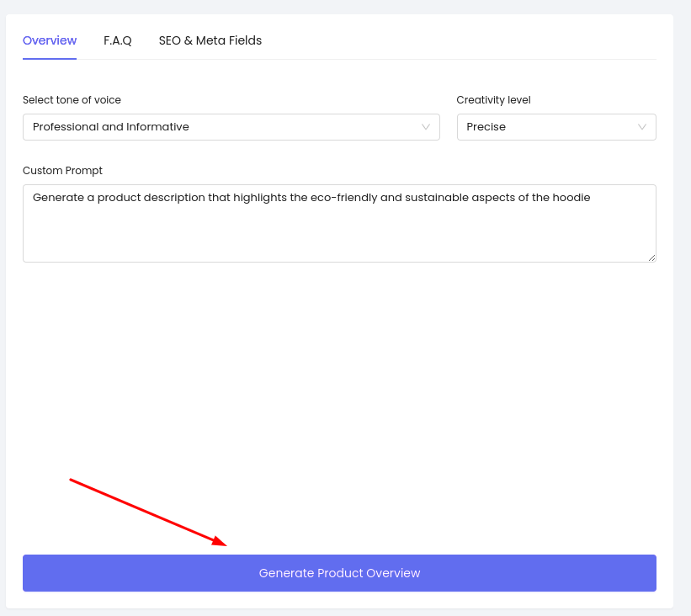Click the chevron icon in tone selector
The height and width of the screenshot is (616, 691).
click(x=426, y=127)
